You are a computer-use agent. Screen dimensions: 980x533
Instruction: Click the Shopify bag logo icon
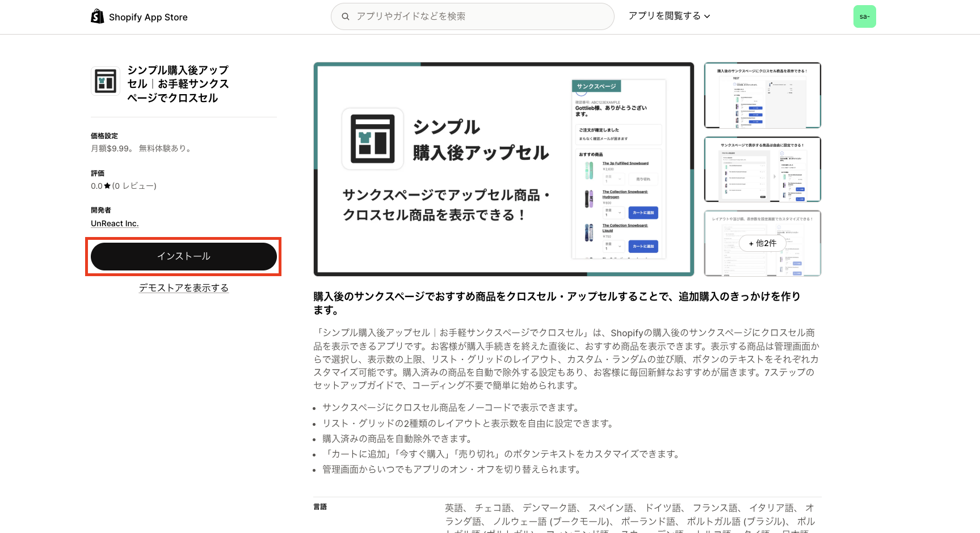point(98,16)
